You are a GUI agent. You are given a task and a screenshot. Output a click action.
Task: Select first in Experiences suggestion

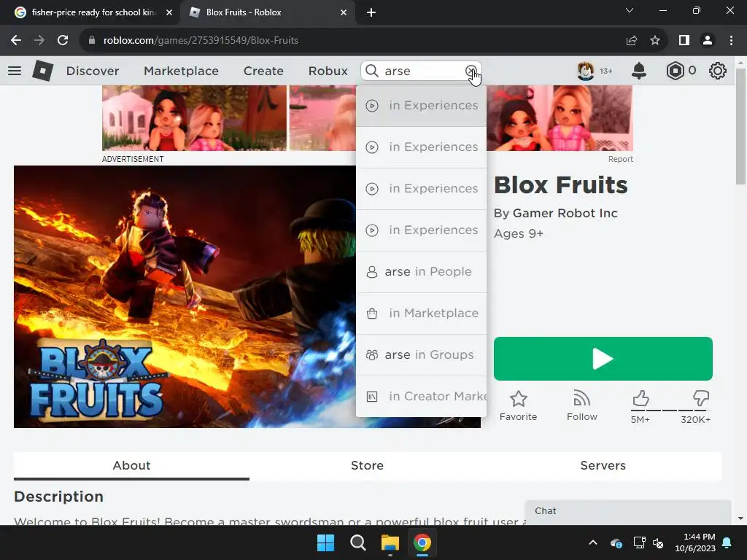click(x=421, y=106)
